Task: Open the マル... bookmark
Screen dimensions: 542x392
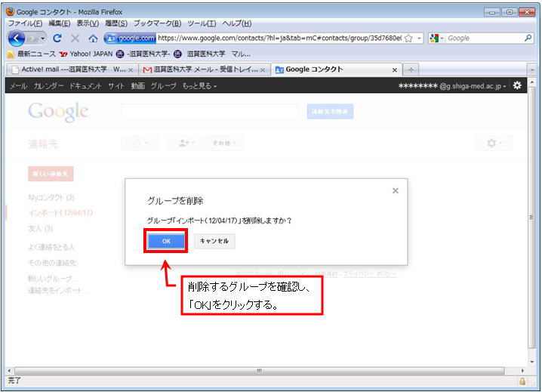Action: tap(241, 54)
